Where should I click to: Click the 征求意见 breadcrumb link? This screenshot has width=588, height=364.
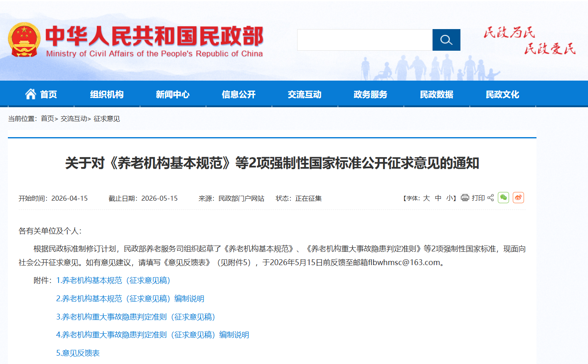[x=107, y=119]
